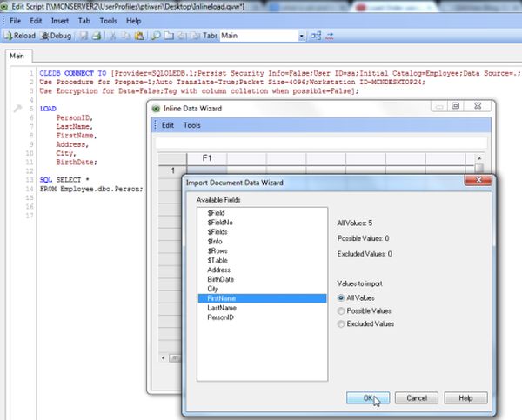Select PersonID field in Available Fields
522x420 pixels.
pyautogui.click(x=221, y=317)
